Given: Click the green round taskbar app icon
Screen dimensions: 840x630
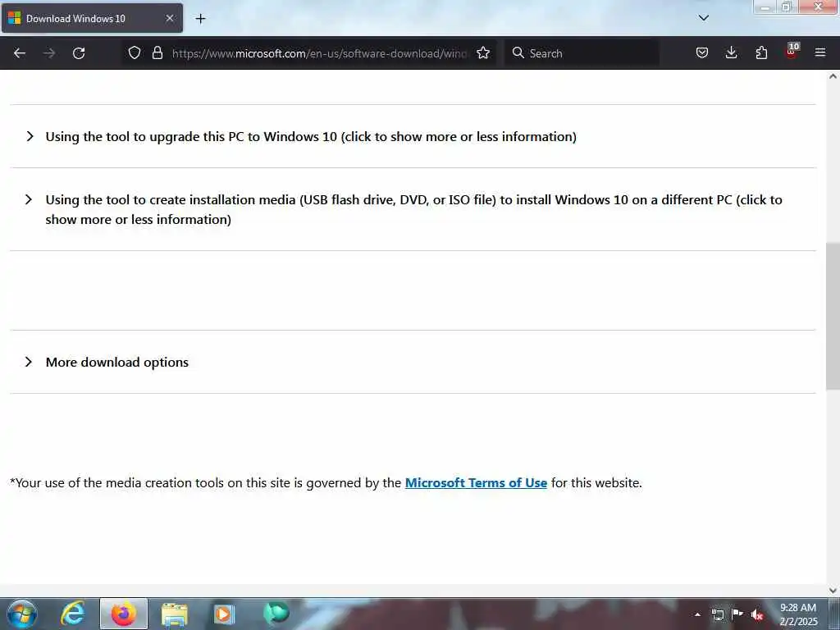Looking at the screenshot, I should 276,613.
